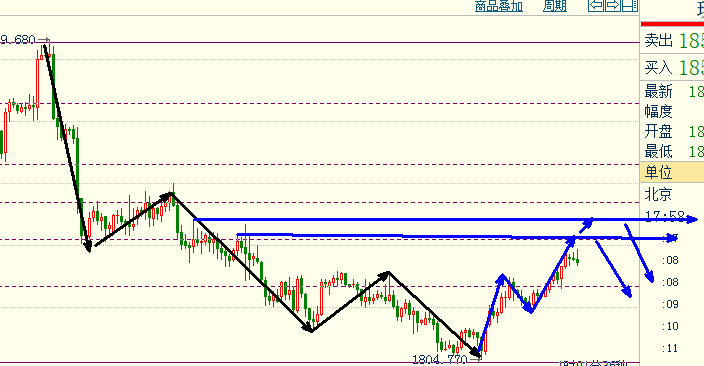Open the 周期 period link
This screenshot has width=704, height=366.
tap(555, 6)
